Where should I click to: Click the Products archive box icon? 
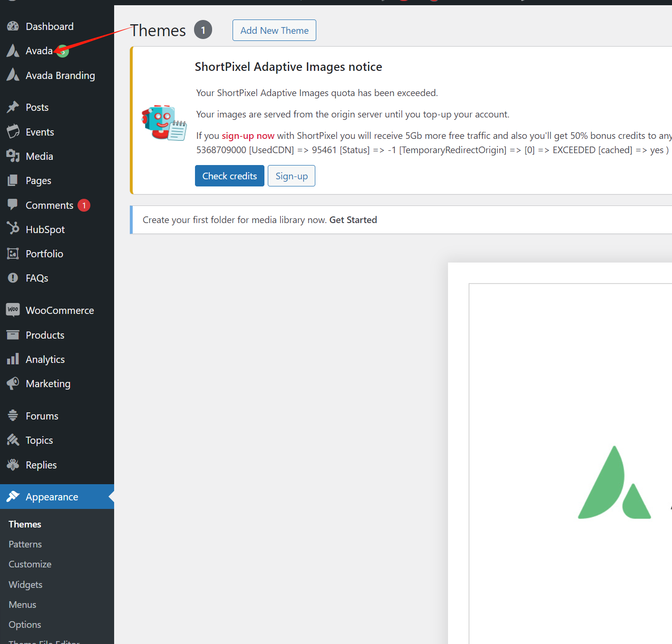[x=13, y=335]
